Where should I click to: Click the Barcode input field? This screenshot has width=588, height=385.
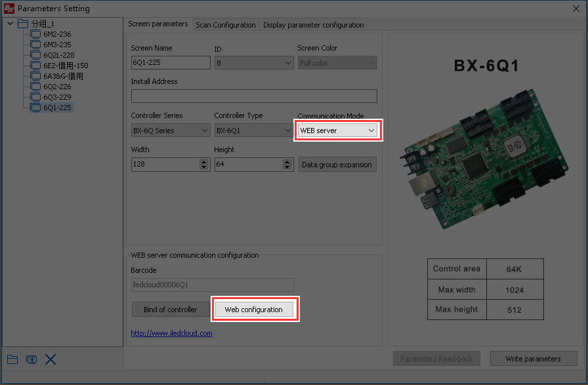point(212,285)
